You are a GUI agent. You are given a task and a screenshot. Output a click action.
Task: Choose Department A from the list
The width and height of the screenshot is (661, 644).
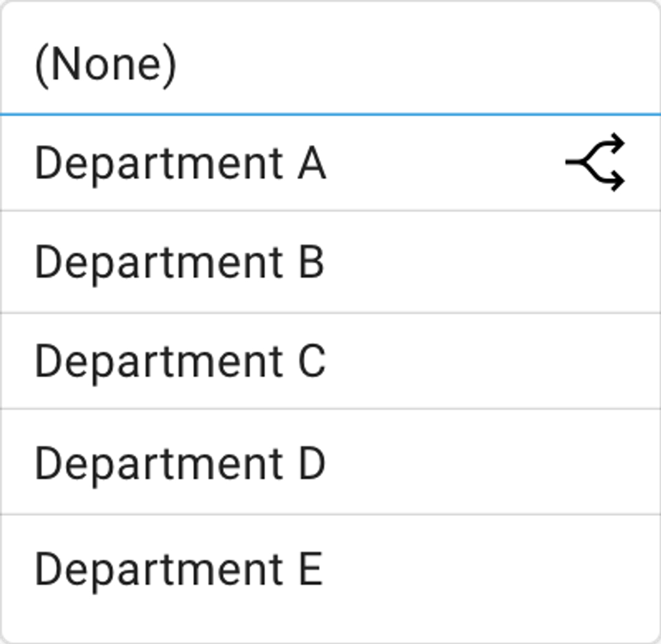(x=330, y=163)
